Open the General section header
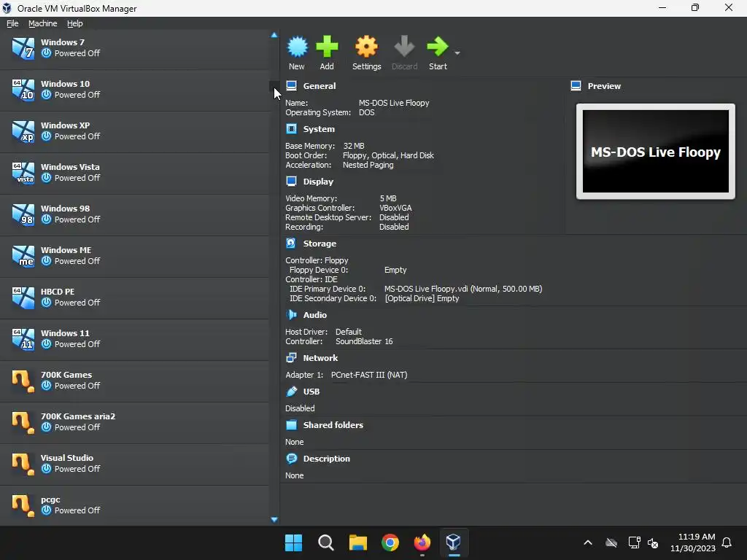The width and height of the screenshot is (747, 560). [x=320, y=86]
